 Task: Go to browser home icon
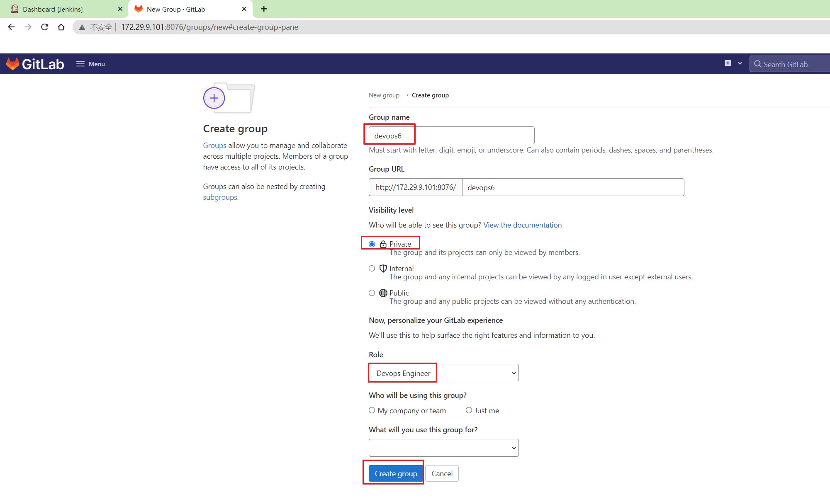point(61,27)
